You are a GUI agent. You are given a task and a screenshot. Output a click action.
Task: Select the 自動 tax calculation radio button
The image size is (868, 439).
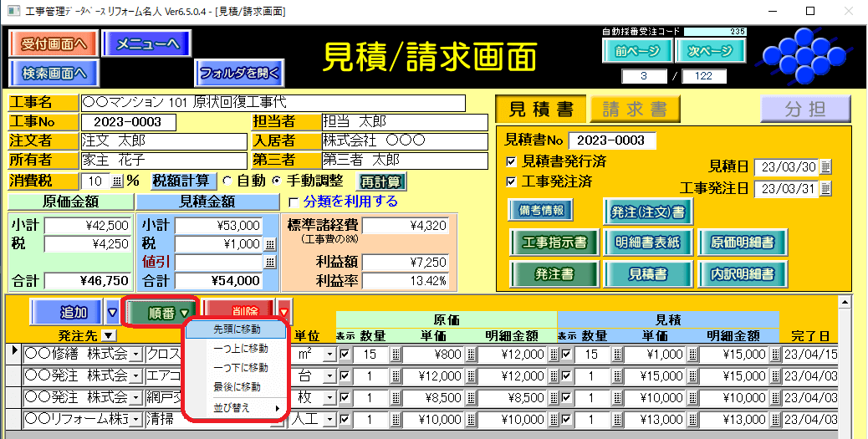(x=226, y=181)
